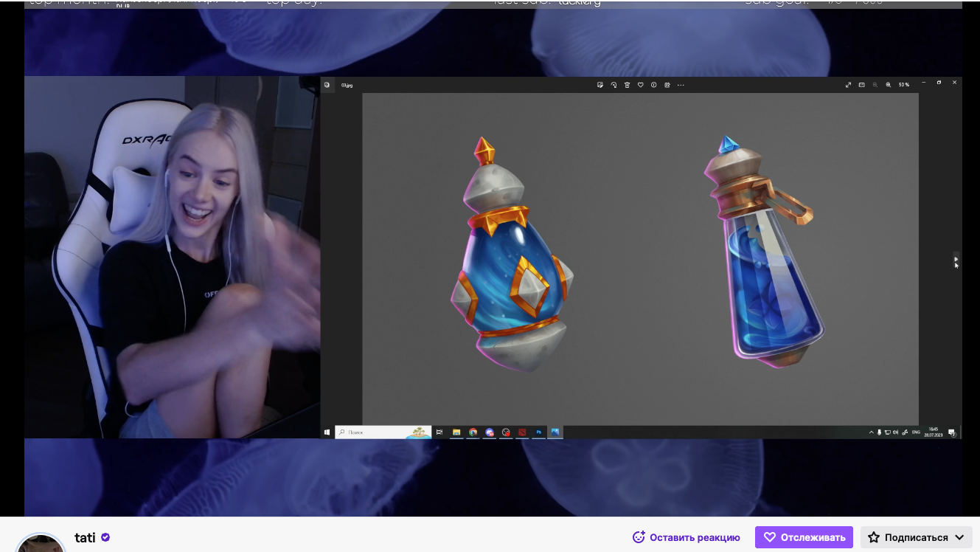The height and width of the screenshot is (552, 980).
Task: Click the microphone icon in the system tray
Action: [x=879, y=432]
